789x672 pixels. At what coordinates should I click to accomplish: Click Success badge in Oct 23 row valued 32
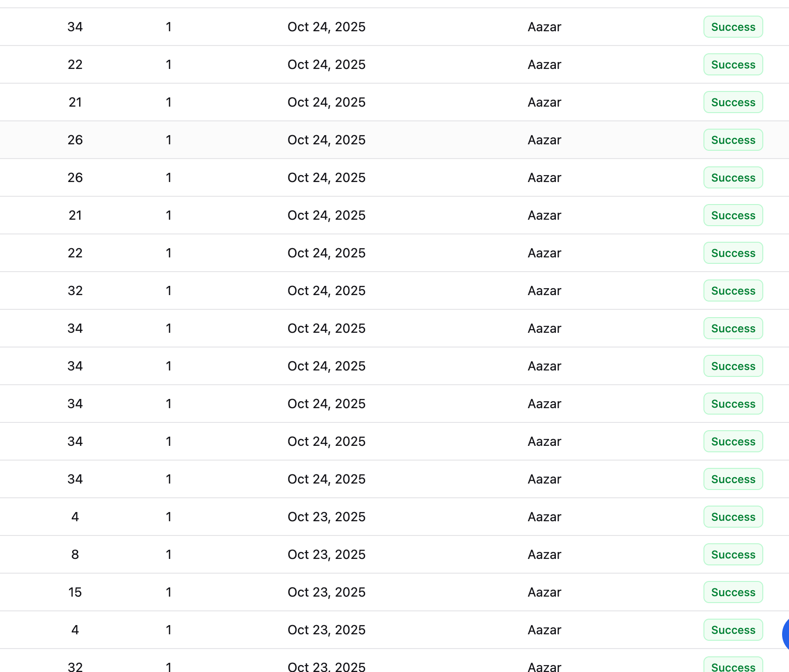click(733, 665)
